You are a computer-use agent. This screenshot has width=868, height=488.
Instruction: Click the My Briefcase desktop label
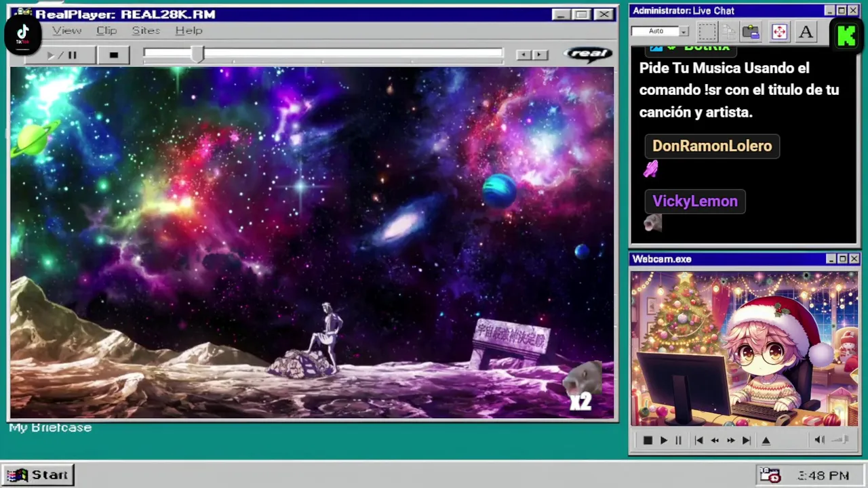pos(50,428)
